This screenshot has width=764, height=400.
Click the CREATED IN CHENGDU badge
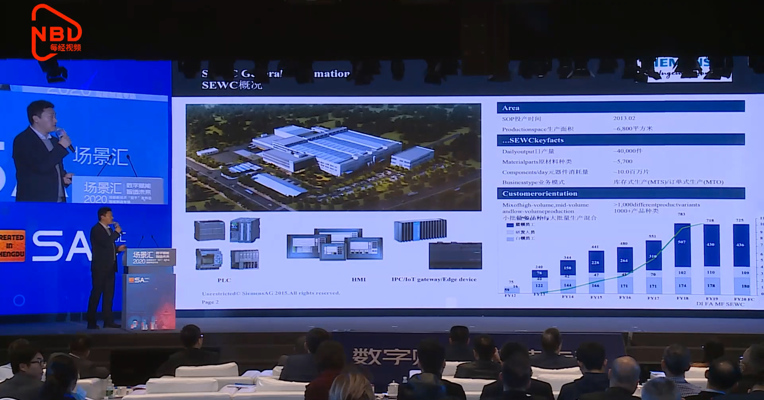12,246
